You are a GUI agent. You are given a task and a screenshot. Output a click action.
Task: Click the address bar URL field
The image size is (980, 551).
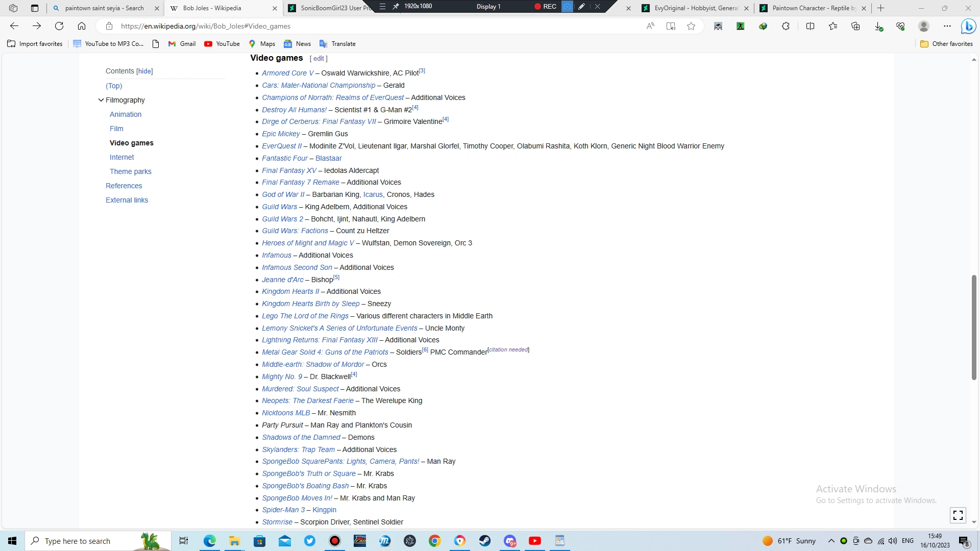click(x=357, y=26)
